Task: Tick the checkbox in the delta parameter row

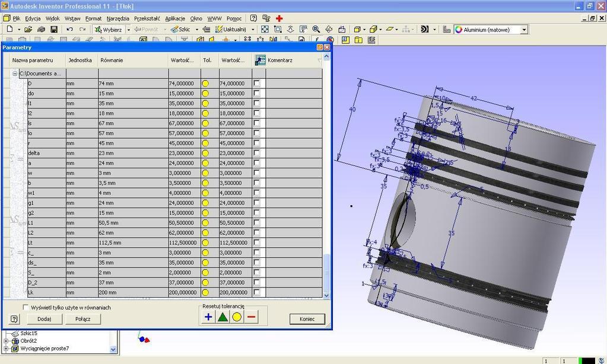Action: point(257,153)
